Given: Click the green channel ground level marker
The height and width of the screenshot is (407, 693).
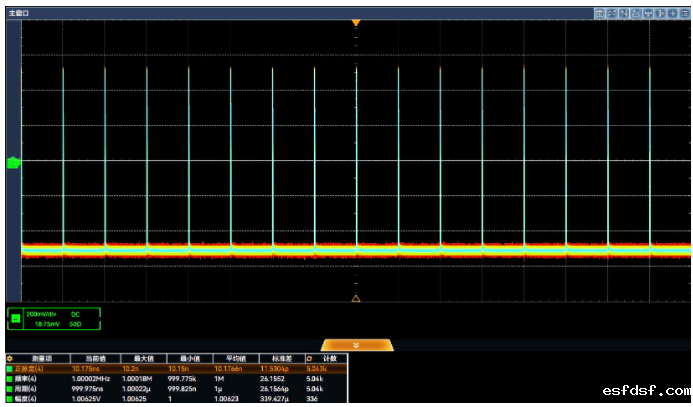Looking at the screenshot, I should 13,162.
